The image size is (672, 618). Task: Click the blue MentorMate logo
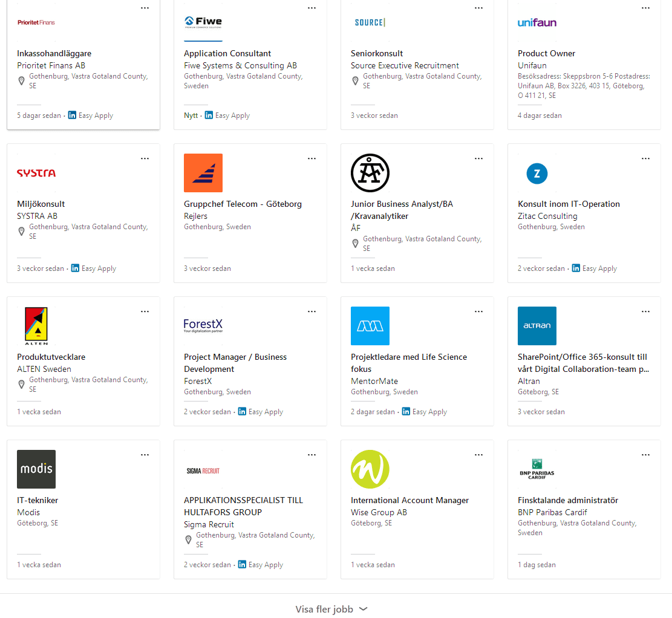(x=370, y=326)
